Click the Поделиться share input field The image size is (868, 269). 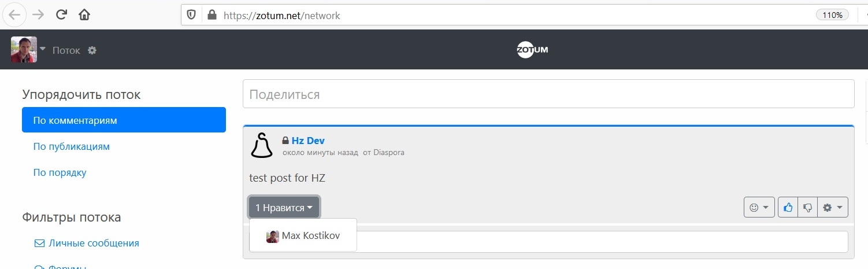click(548, 94)
